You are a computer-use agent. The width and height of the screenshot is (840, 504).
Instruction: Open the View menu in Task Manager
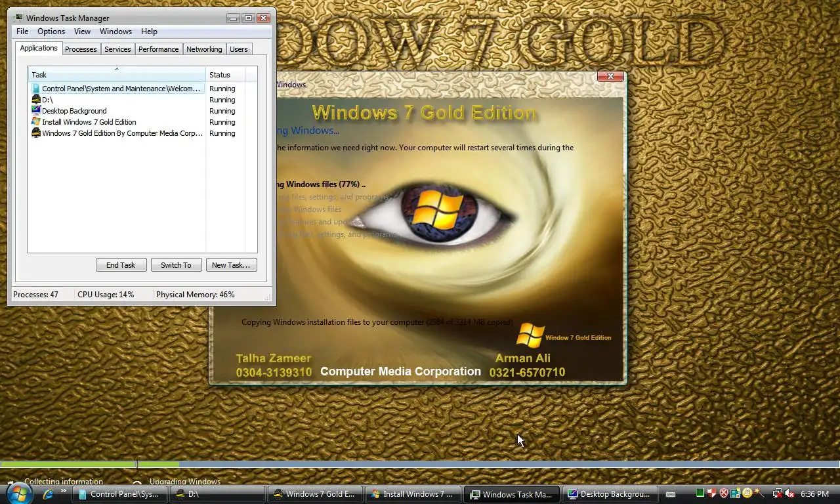click(x=82, y=31)
